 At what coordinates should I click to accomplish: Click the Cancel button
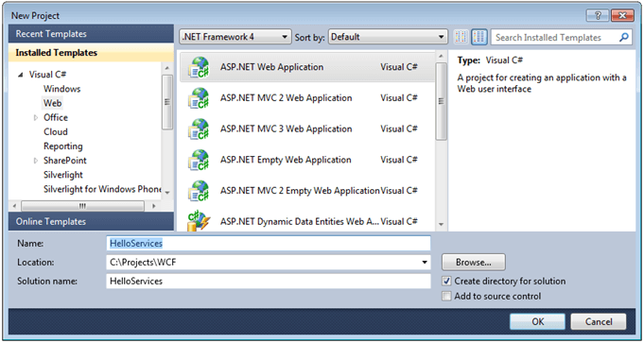click(599, 321)
